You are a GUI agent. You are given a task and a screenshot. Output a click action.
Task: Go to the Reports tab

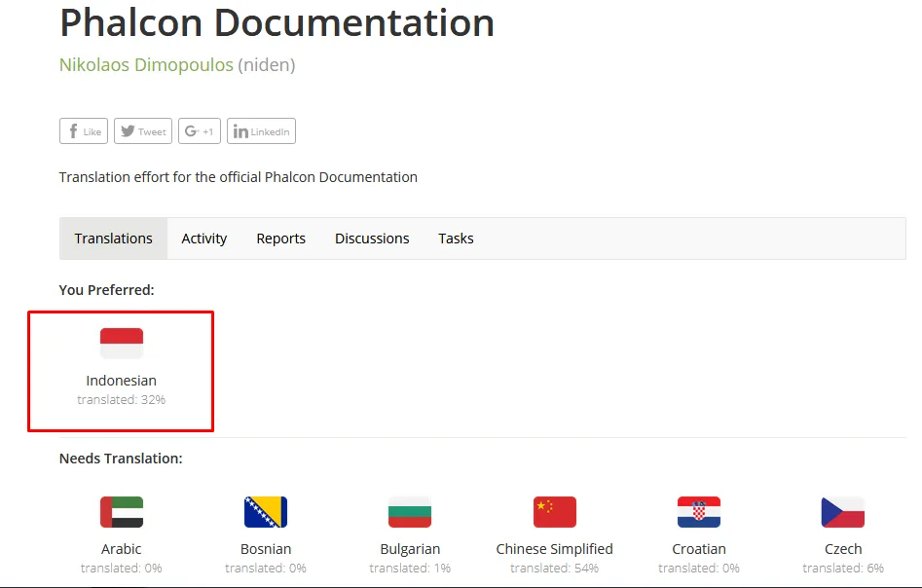click(281, 239)
